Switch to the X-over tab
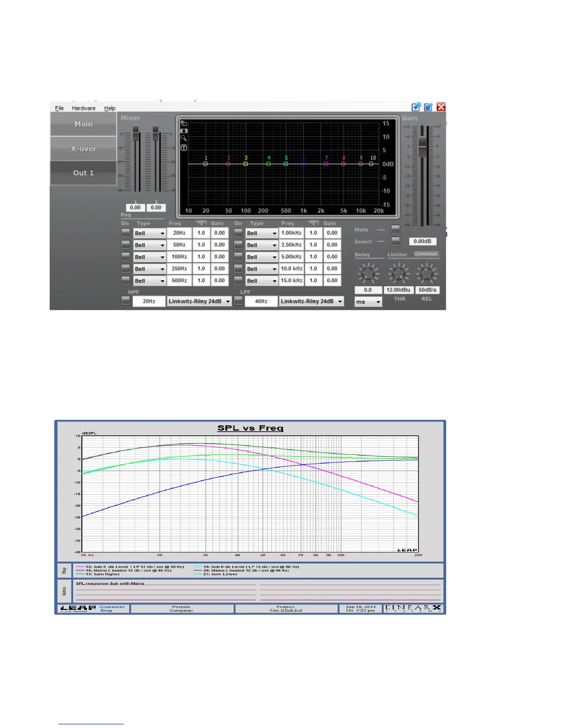Image resolution: width=563 pixels, height=728 pixels. coord(83,148)
